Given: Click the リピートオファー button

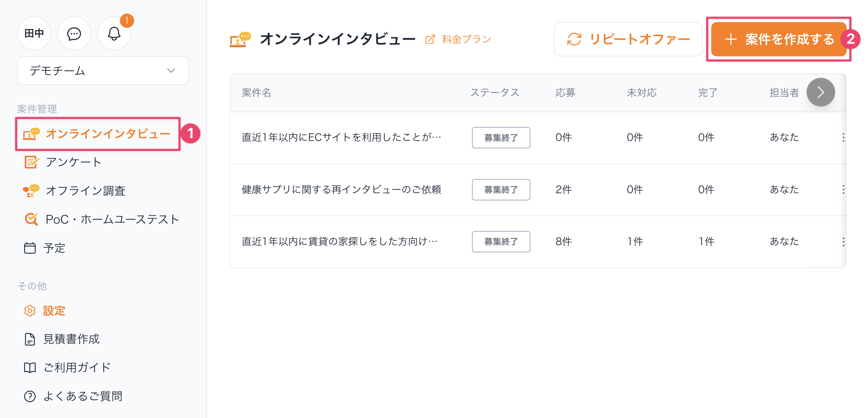Looking at the screenshot, I should click(628, 39).
